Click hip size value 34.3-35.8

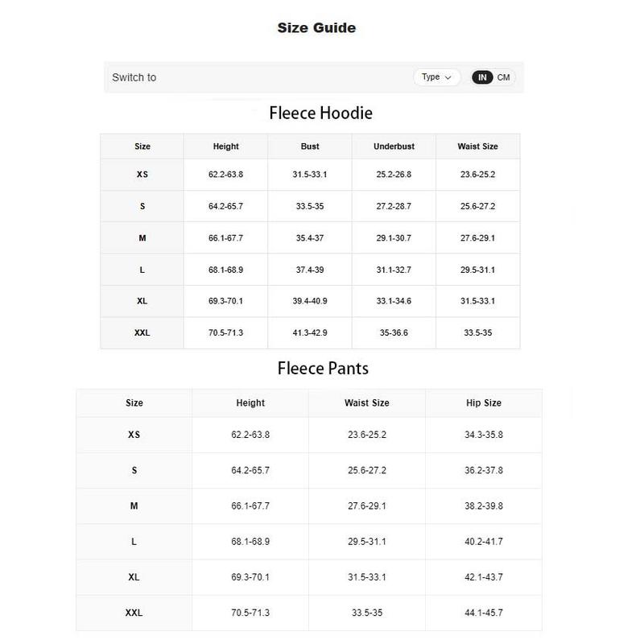pyautogui.click(x=484, y=435)
